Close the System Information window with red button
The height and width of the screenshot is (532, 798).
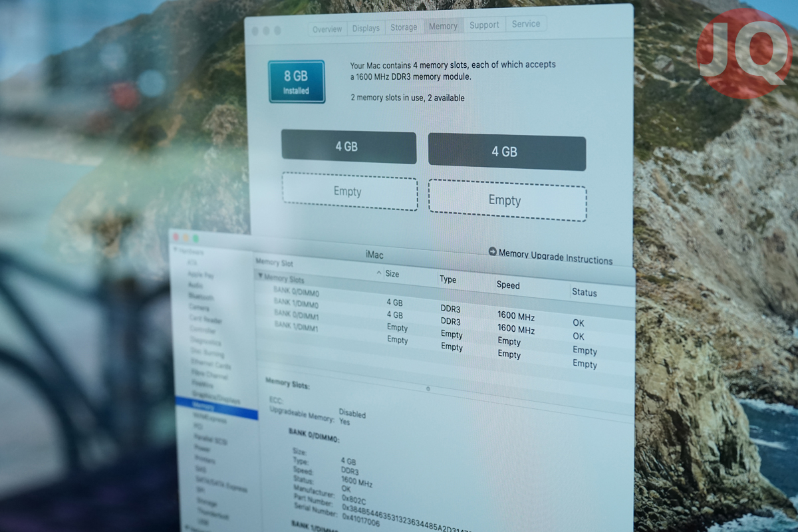coord(176,236)
